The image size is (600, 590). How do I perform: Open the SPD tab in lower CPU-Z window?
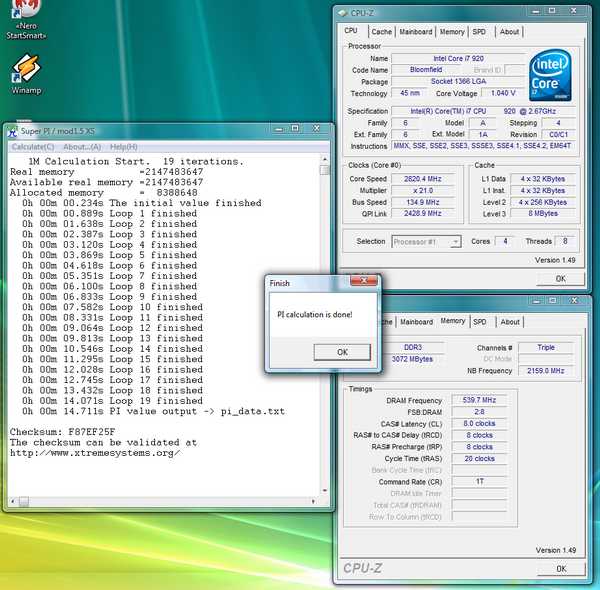tap(480, 322)
